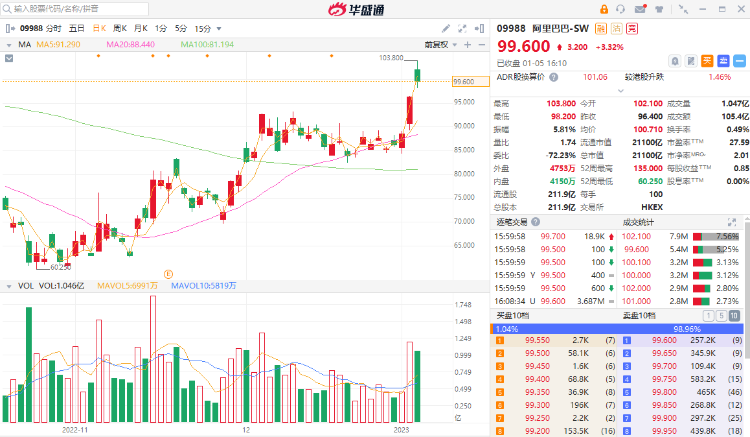Add indicator with plus icon
The width and height of the screenshot is (750, 437).
click(468, 44)
